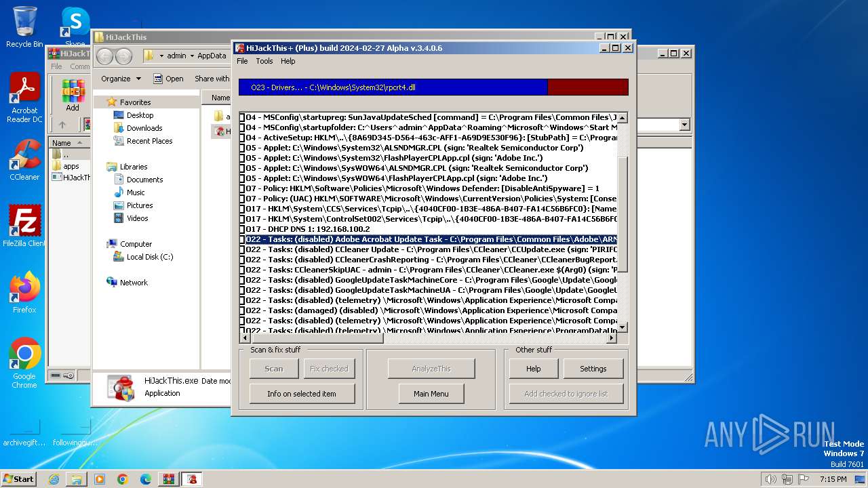Open the Recycle Bin desktop icon
Viewport: 868px width, 488px height.
click(24, 26)
